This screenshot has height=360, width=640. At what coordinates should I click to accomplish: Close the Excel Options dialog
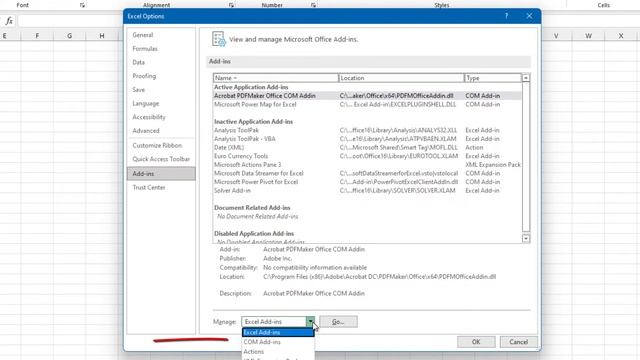[x=529, y=16]
